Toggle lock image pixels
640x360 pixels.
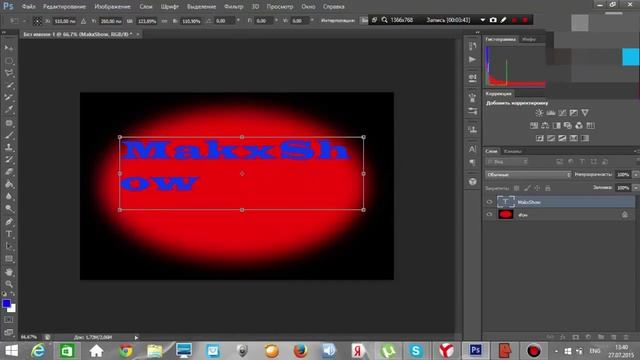[527, 188]
